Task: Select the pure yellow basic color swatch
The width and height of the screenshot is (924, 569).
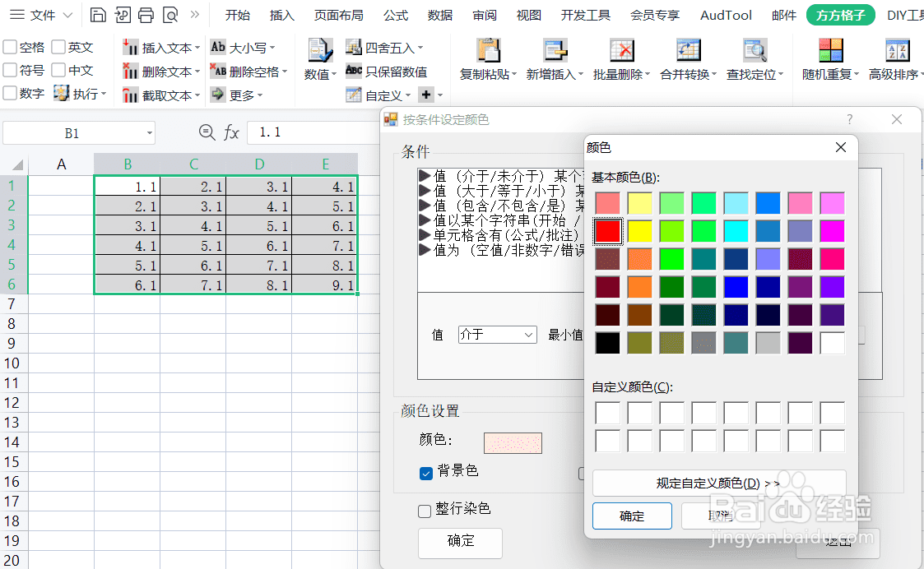Action: point(639,231)
